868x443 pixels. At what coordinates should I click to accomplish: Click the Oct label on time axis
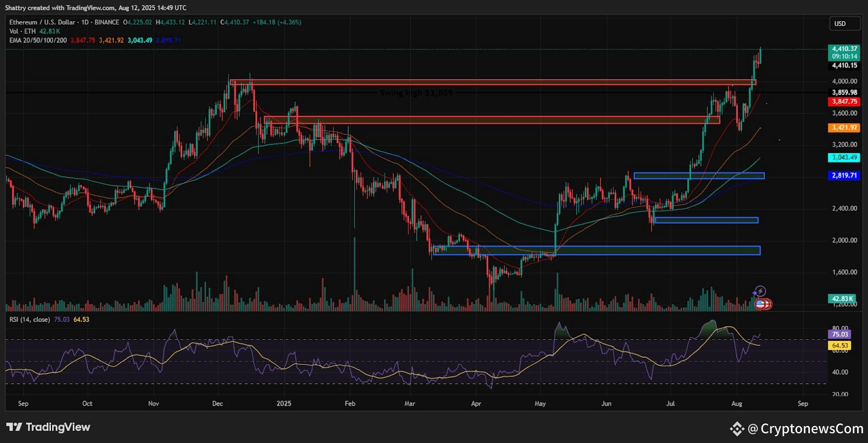point(87,403)
